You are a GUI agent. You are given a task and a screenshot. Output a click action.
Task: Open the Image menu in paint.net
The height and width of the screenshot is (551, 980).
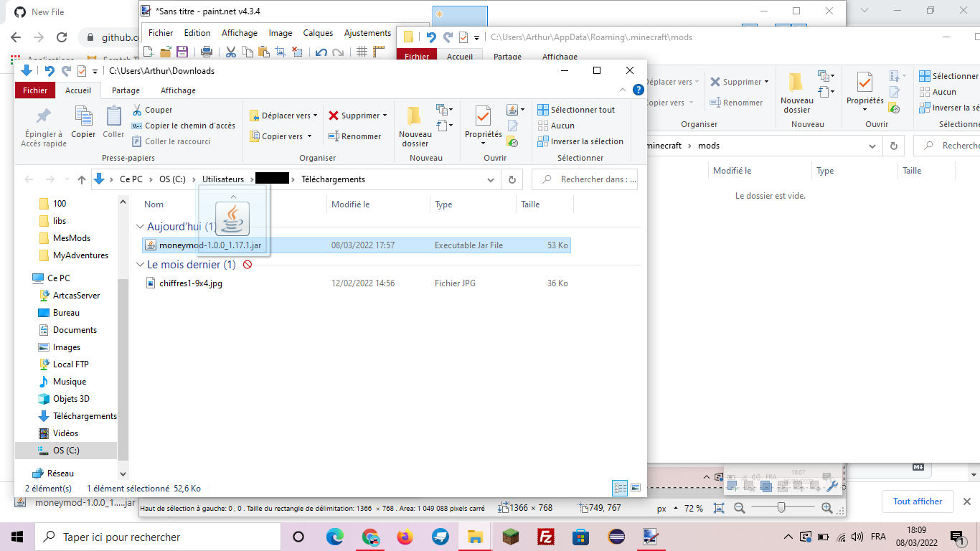click(x=281, y=33)
